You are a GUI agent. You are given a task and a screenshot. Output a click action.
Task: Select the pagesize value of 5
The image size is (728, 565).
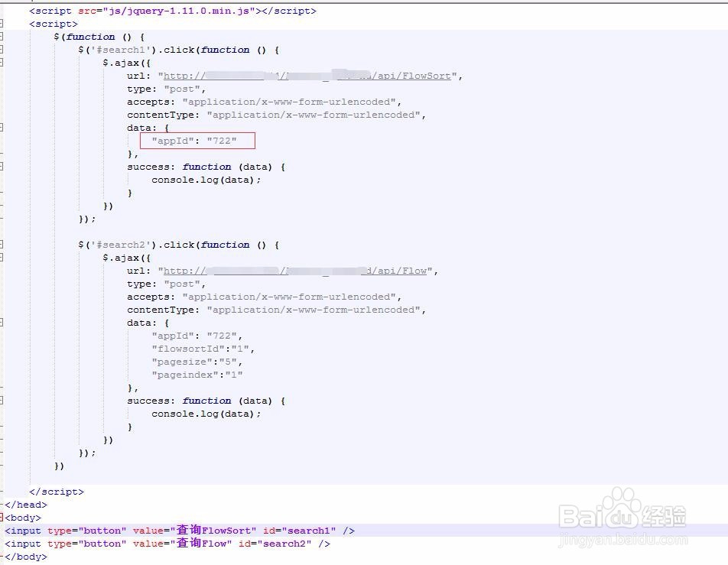point(226,362)
